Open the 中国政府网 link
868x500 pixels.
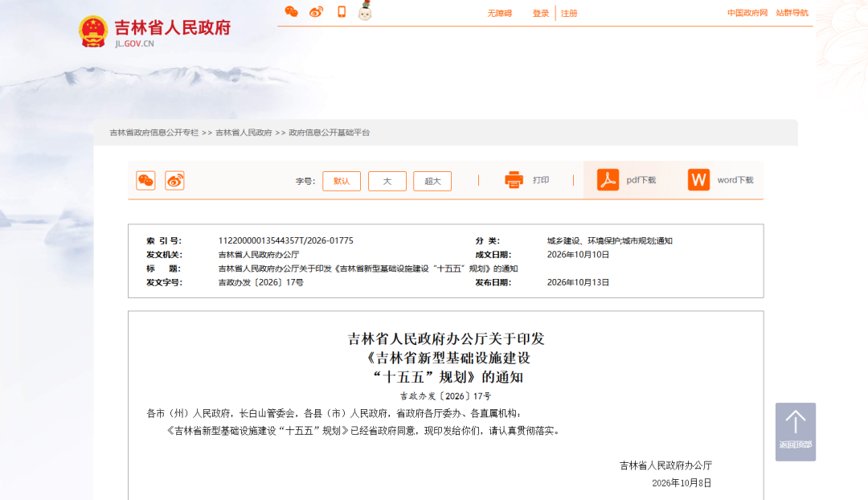(x=747, y=13)
